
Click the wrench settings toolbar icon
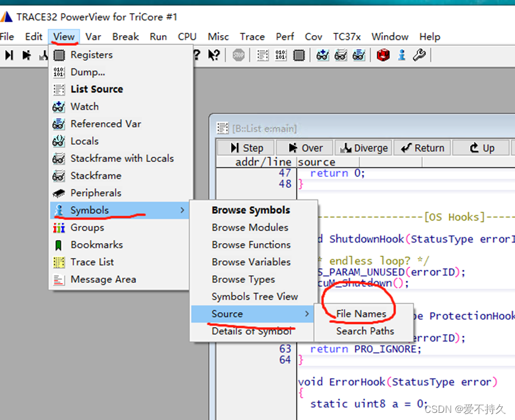[419, 55]
